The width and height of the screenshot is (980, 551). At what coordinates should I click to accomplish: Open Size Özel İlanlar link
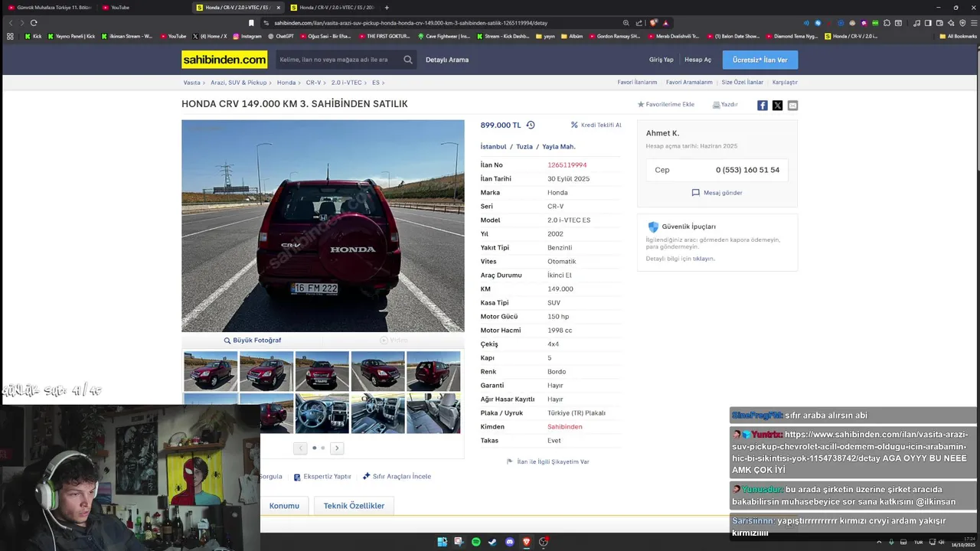coord(743,82)
